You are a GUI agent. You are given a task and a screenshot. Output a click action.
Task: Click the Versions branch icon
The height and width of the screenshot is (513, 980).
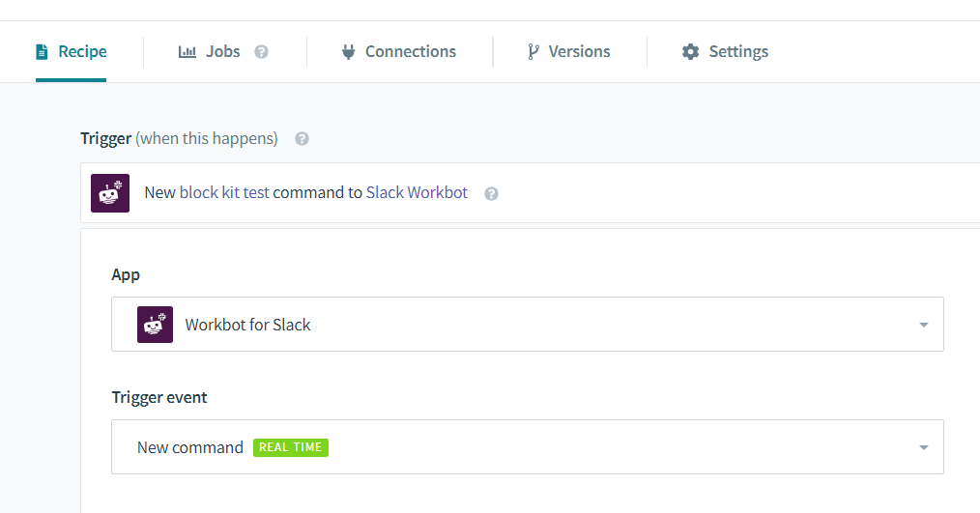[x=533, y=52]
